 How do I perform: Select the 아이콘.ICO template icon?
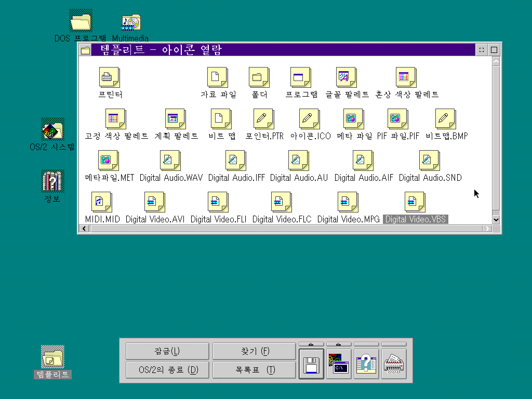pyautogui.click(x=310, y=119)
